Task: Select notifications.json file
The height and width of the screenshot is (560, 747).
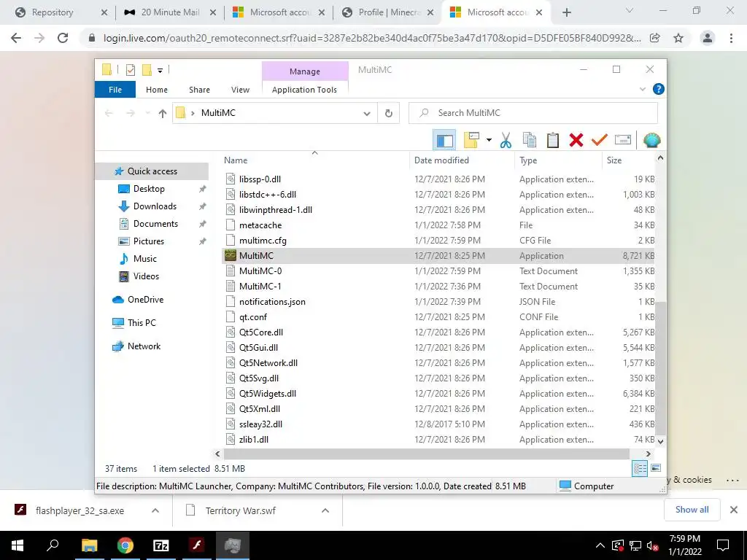Action: click(438, 301)
